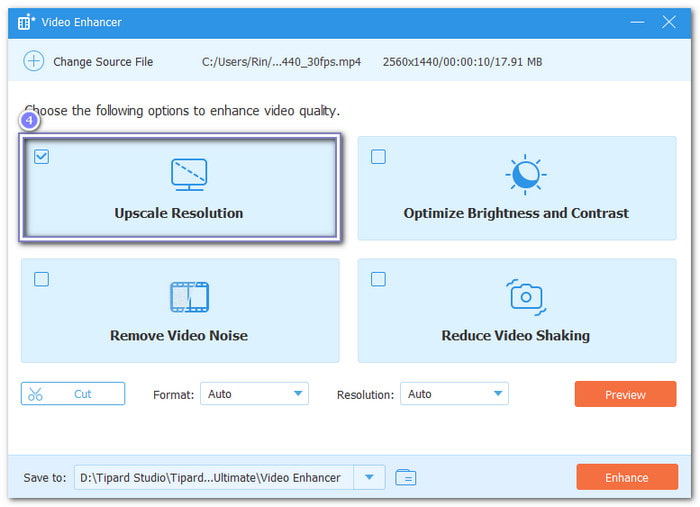Click the Upscale Resolution monitor icon

[x=189, y=175]
